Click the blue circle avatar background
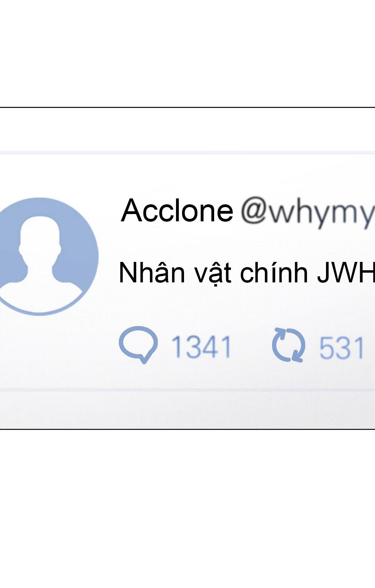 [82, 239]
